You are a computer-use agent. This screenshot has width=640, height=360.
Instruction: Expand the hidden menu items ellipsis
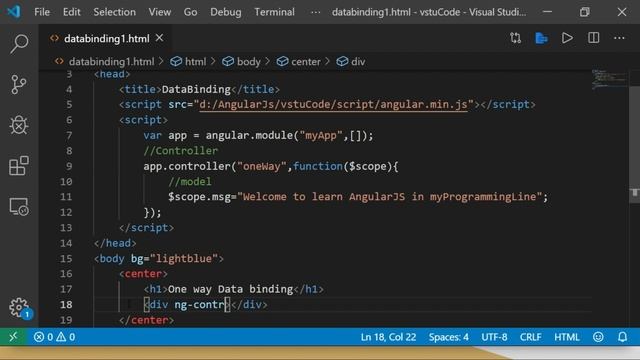[315, 12]
